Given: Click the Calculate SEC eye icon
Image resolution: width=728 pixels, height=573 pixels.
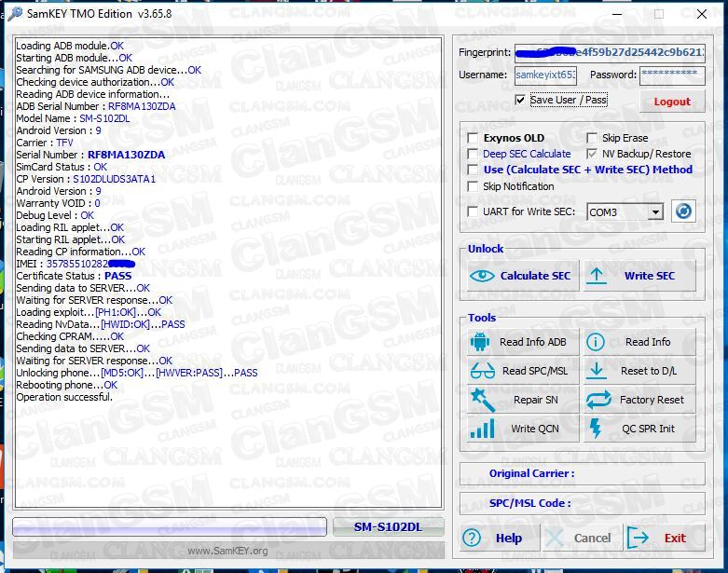Looking at the screenshot, I should (482, 276).
